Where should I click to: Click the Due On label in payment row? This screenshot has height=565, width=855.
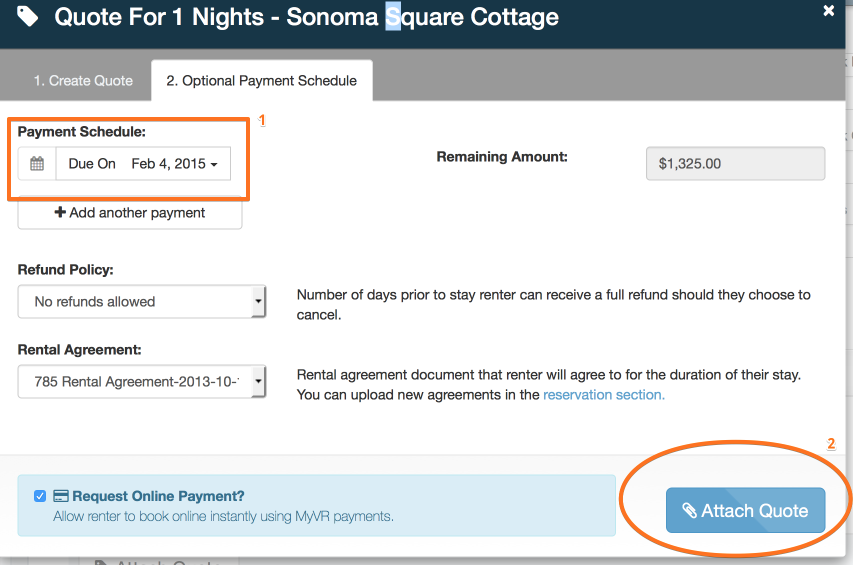[x=92, y=164]
